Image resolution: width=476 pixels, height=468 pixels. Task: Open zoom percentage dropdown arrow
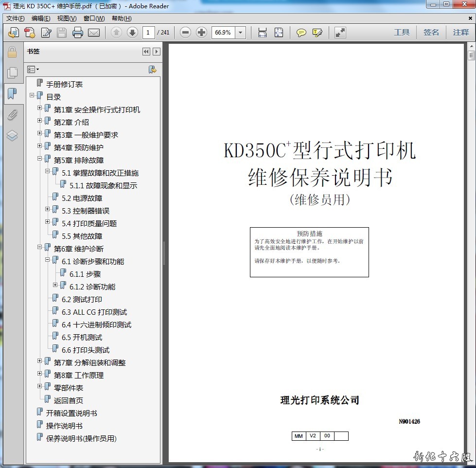241,33
